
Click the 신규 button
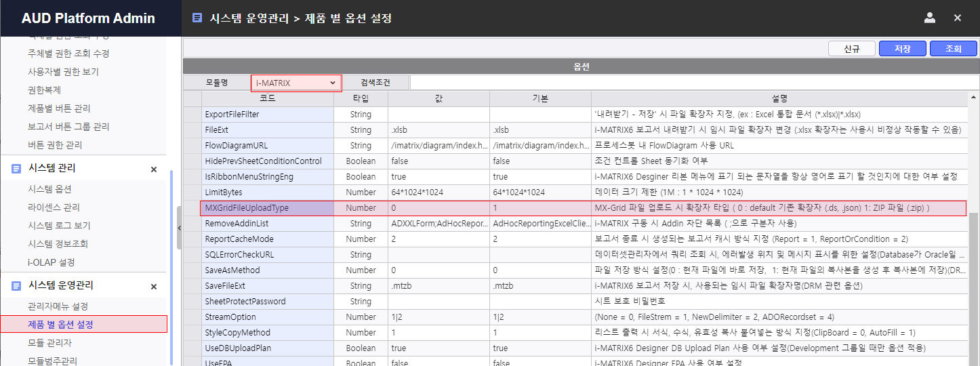click(x=851, y=49)
